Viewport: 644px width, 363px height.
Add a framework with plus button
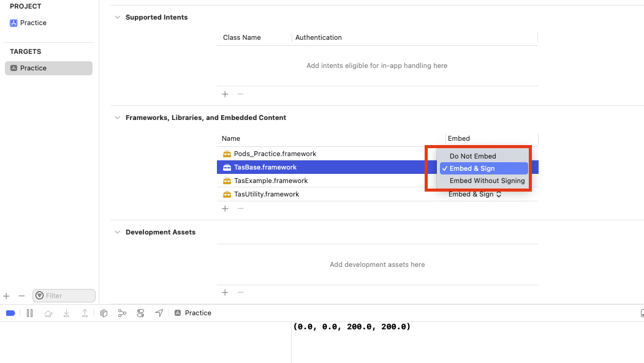pyautogui.click(x=225, y=209)
